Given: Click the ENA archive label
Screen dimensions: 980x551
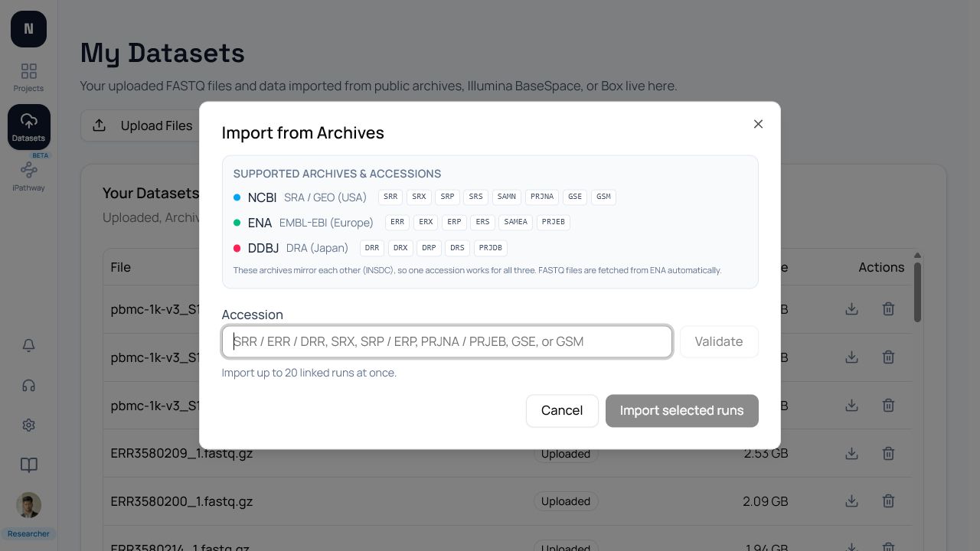Looking at the screenshot, I should pos(260,223).
